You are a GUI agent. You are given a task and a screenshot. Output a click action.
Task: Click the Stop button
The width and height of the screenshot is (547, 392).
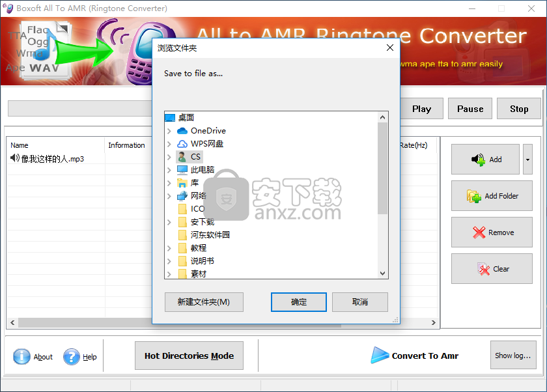pos(519,109)
